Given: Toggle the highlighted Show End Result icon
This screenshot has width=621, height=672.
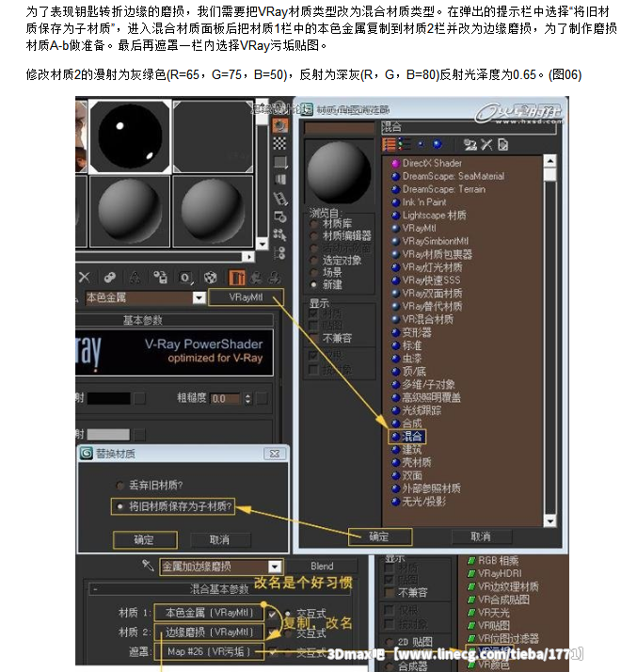Looking at the screenshot, I should tap(236, 278).
